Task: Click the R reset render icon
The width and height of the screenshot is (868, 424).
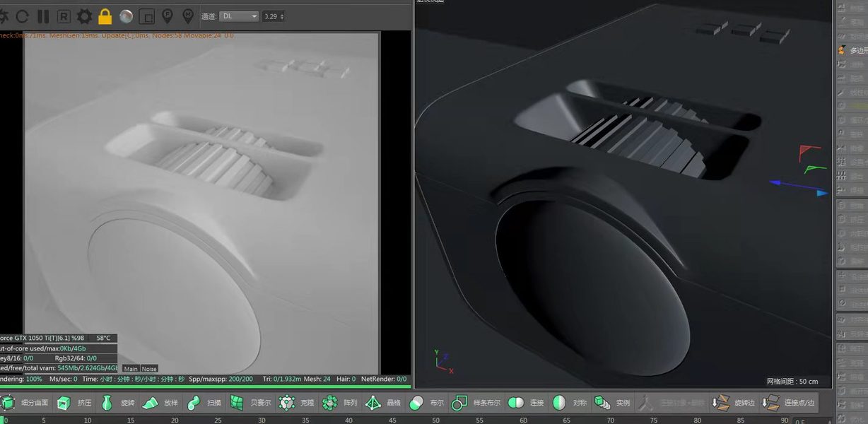Action: pos(64,16)
